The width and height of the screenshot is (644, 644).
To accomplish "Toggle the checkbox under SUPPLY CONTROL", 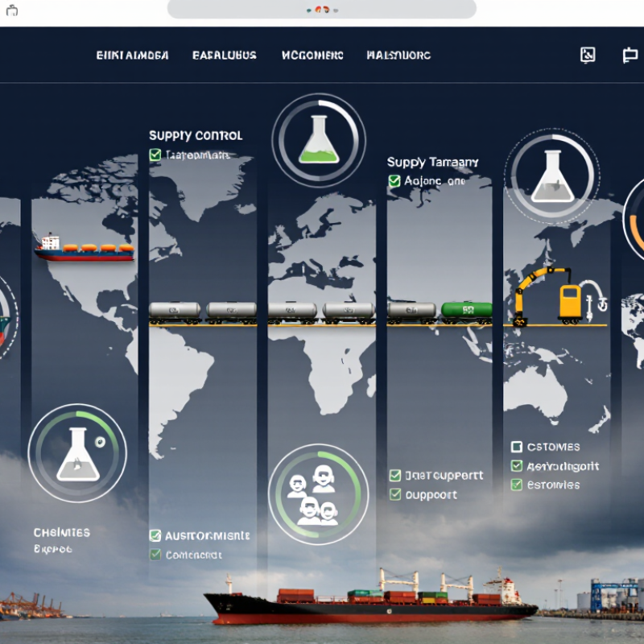I will click(155, 155).
